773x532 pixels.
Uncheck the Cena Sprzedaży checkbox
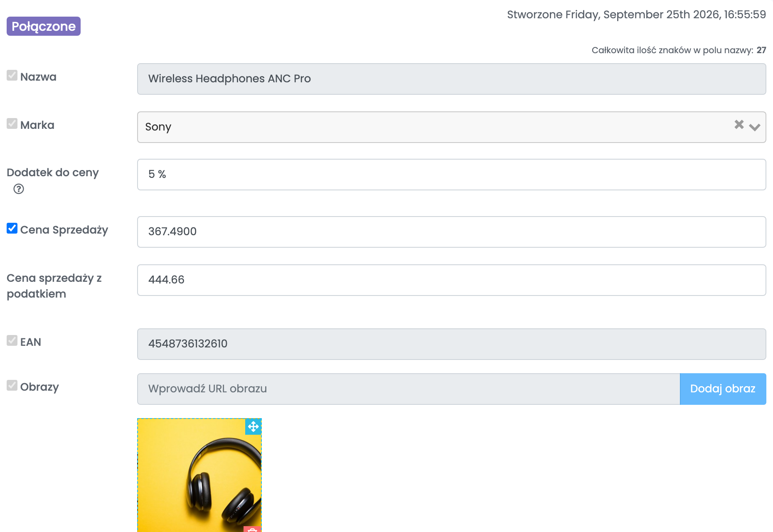[x=12, y=228]
